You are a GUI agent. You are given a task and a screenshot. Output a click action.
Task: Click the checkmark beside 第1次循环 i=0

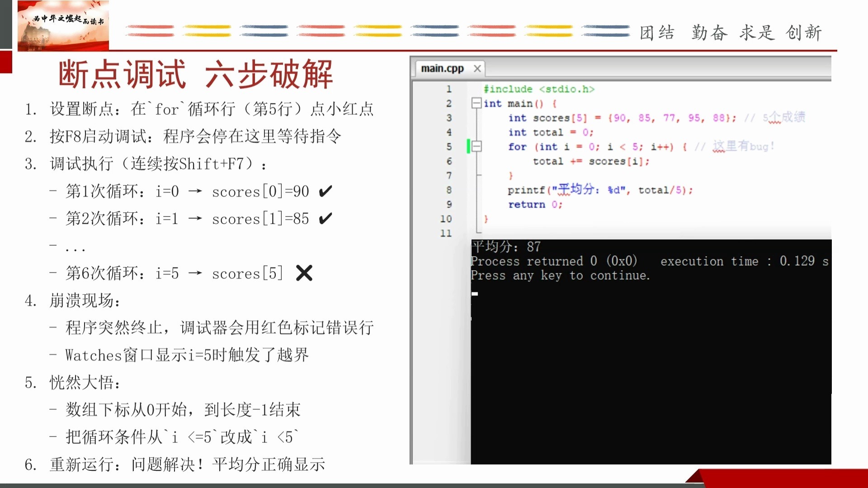(x=325, y=191)
